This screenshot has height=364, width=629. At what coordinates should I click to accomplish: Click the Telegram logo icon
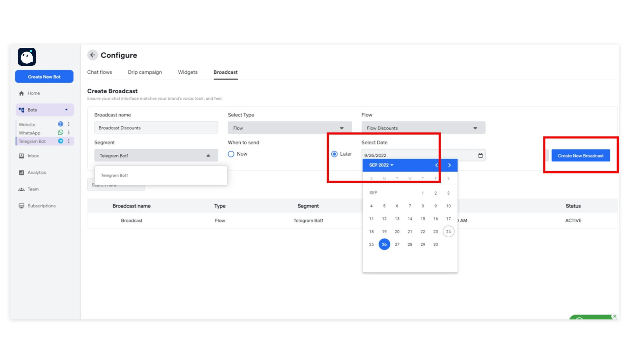click(61, 141)
